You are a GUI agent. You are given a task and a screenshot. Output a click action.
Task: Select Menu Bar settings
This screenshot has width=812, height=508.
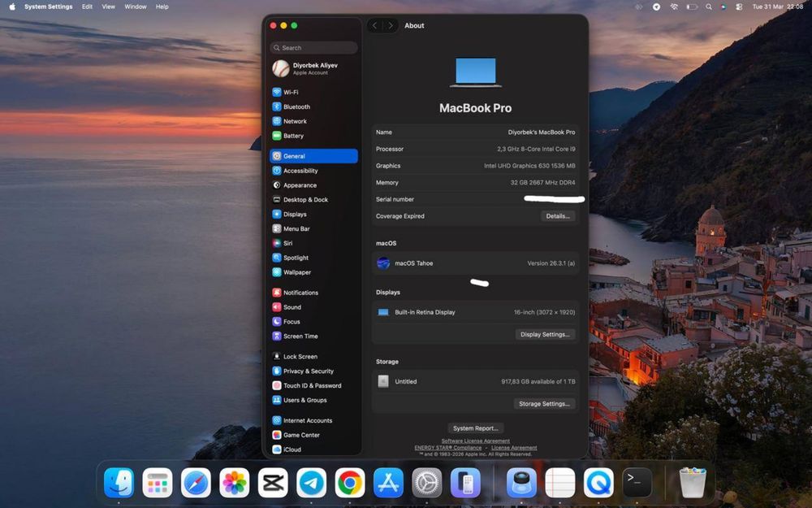[x=313, y=228]
